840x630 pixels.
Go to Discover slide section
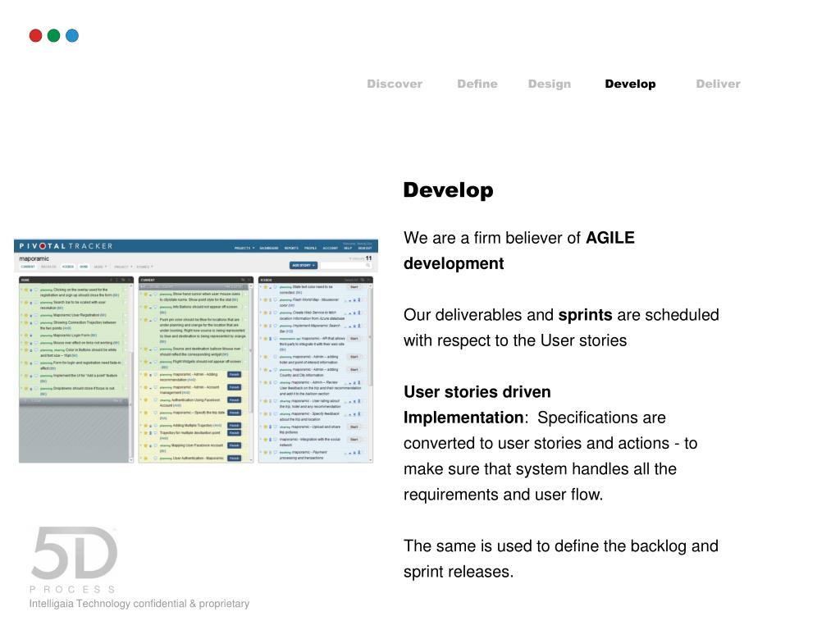(x=395, y=84)
